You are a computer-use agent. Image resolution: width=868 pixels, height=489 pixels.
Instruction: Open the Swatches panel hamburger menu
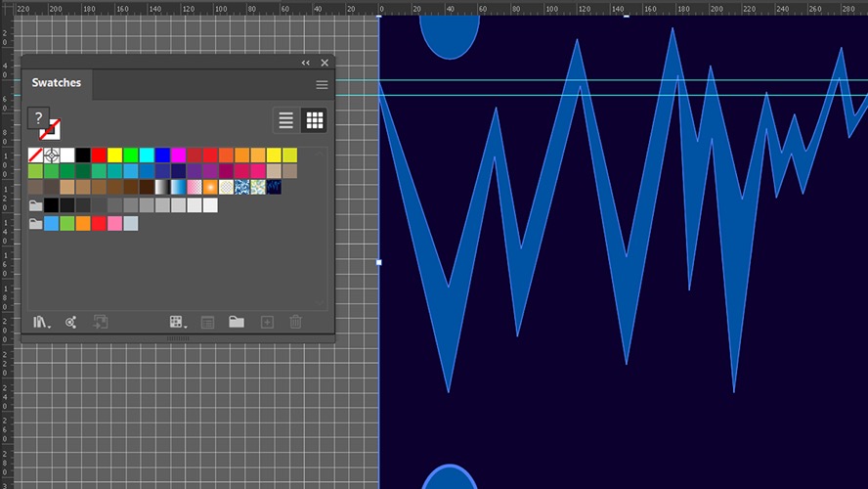[322, 85]
